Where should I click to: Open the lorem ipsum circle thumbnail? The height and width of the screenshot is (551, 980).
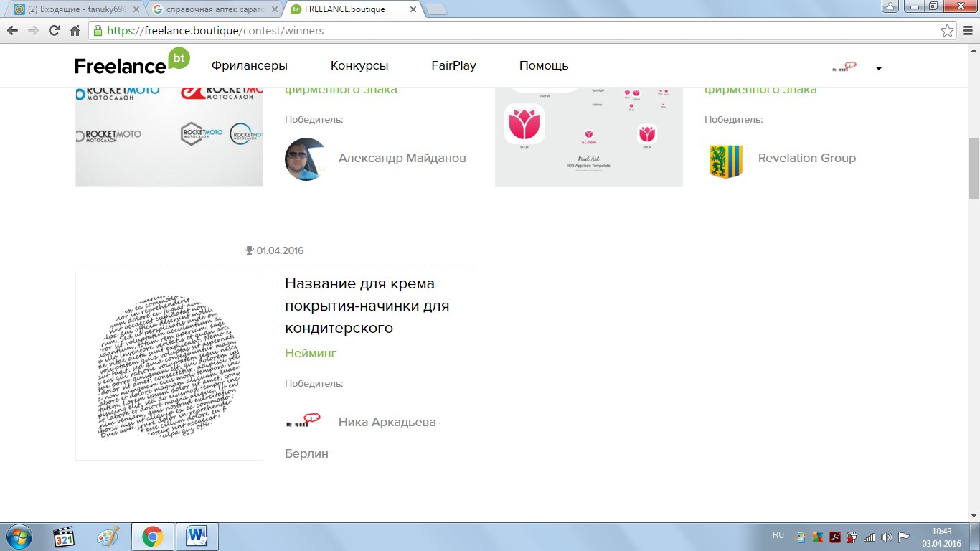click(169, 367)
